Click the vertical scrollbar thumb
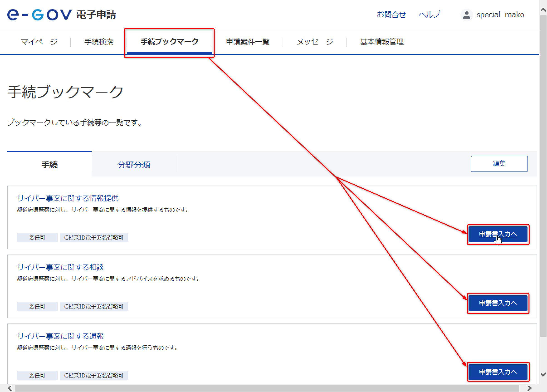Viewport: 547px width, 392px height. pyautogui.click(x=543, y=176)
